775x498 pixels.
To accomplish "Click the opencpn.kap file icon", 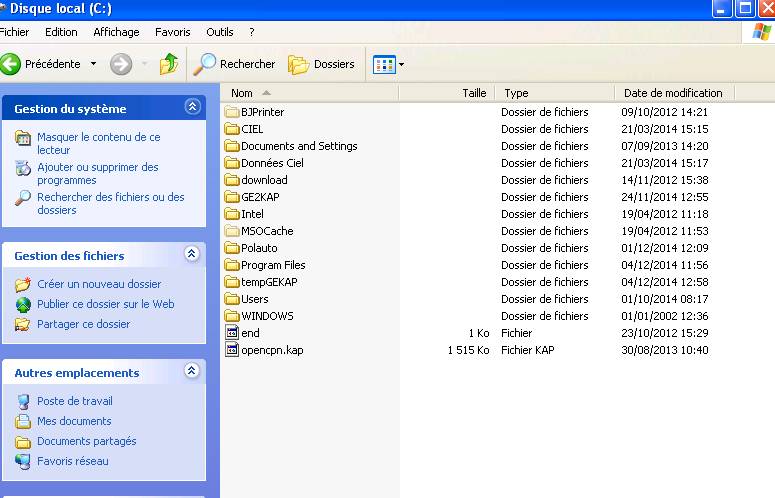I will pos(232,350).
